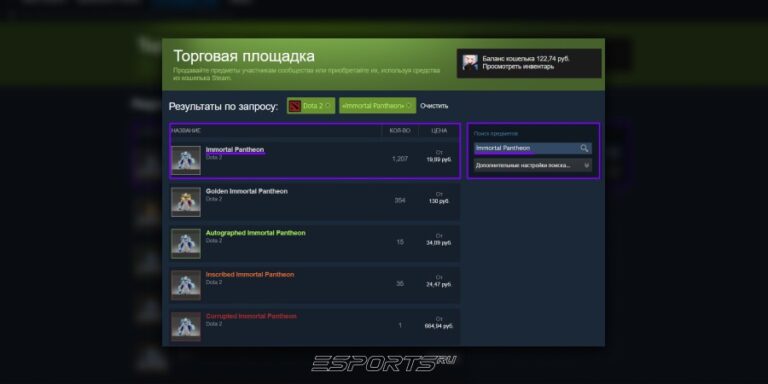Sort by the ЦЕНА column header
The image size is (768, 384).
click(439, 131)
